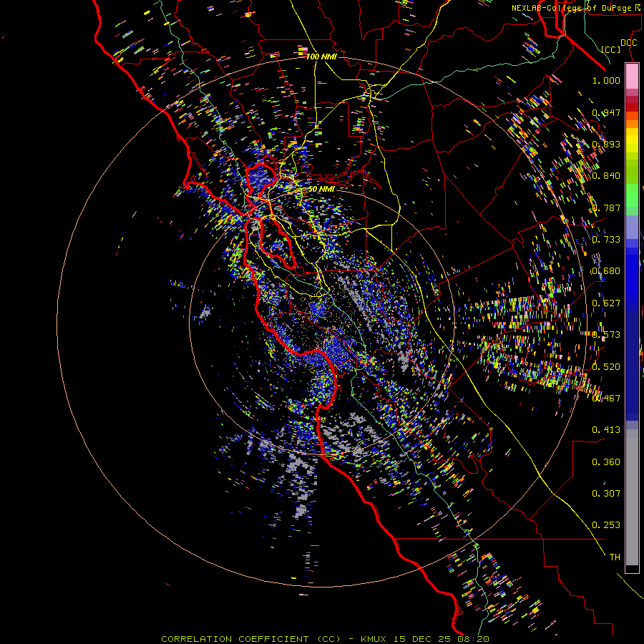
Task: Click the "CORRELATION COEFFICIENT (CC)" product title
Action: pos(250,639)
